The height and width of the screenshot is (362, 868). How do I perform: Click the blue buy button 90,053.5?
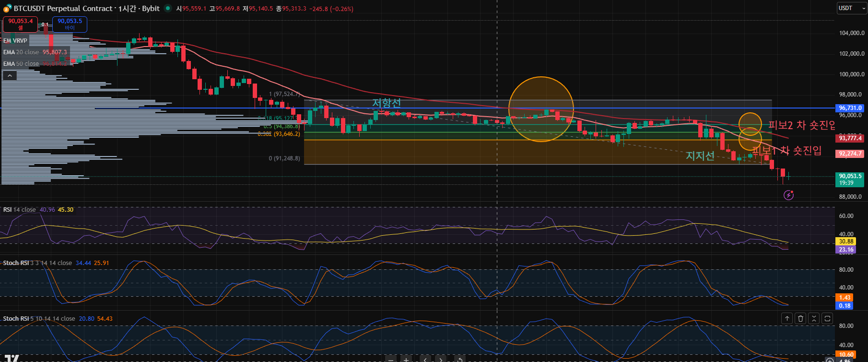point(70,24)
